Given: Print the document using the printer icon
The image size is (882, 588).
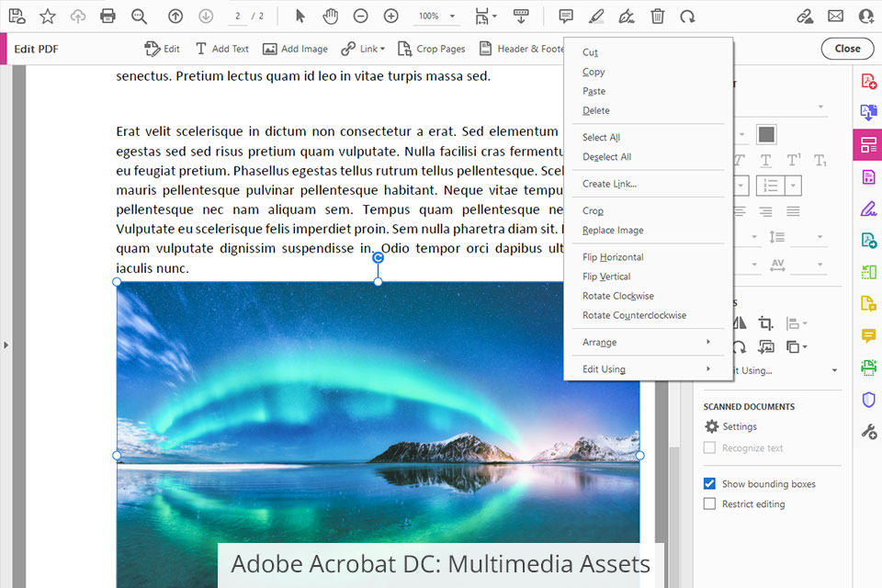Looking at the screenshot, I should pos(107,17).
